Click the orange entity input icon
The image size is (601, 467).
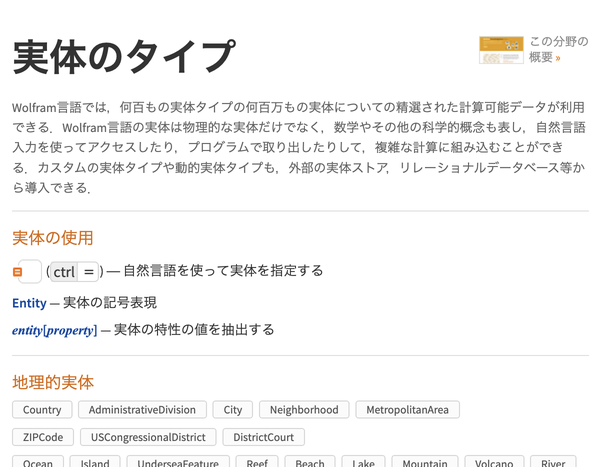[18, 272]
